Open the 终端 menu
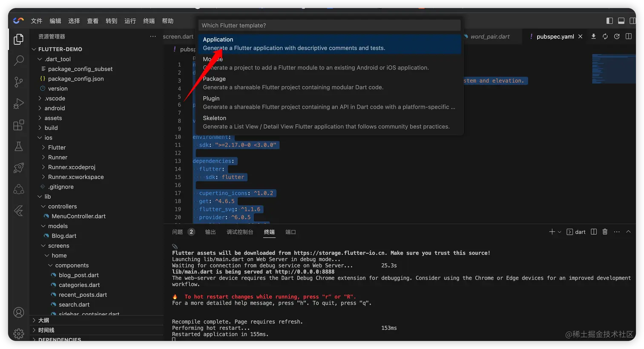 point(149,21)
